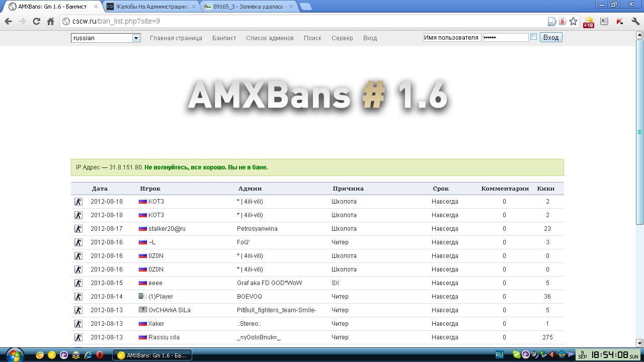
Task: Open Chrome wrench settings menu
Action: pos(635,21)
